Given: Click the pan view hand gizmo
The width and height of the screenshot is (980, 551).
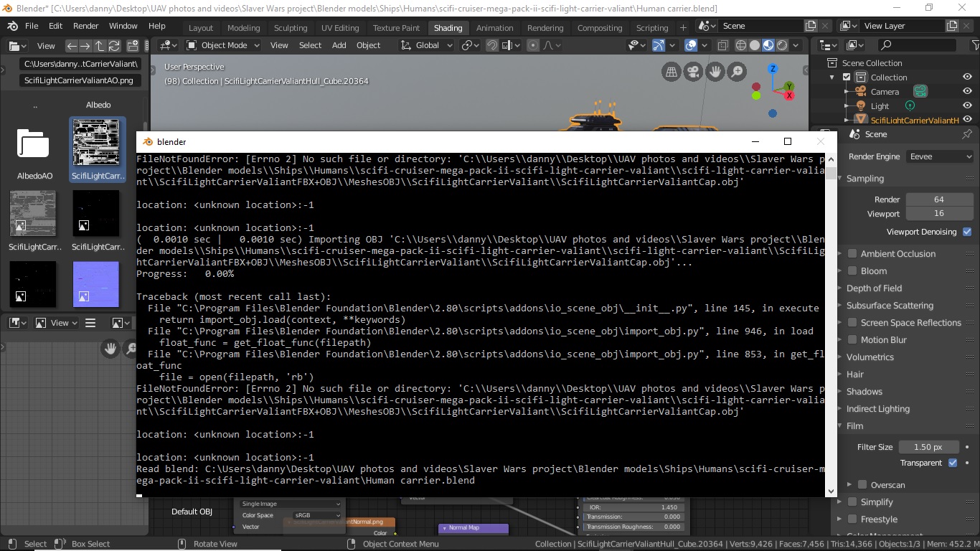Looking at the screenshot, I should (x=715, y=72).
